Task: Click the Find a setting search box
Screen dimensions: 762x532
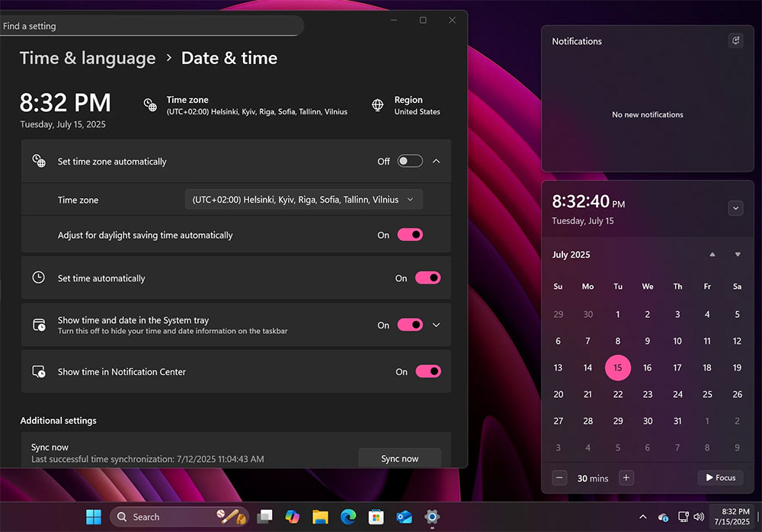Action: (151, 26)
